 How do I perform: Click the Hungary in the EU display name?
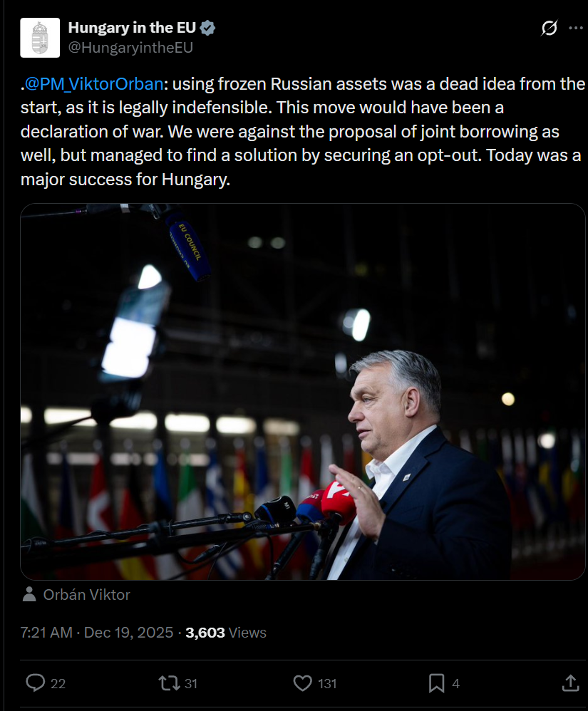133,28
